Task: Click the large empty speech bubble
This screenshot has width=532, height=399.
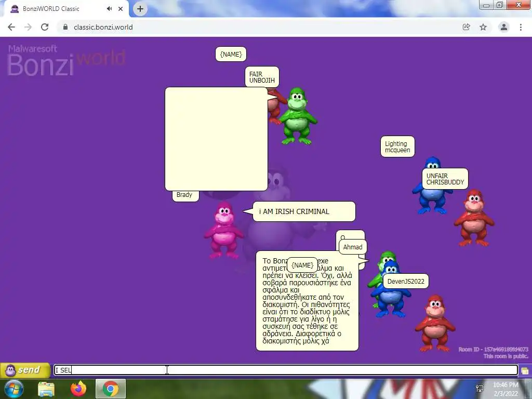Action: (216, 139)
